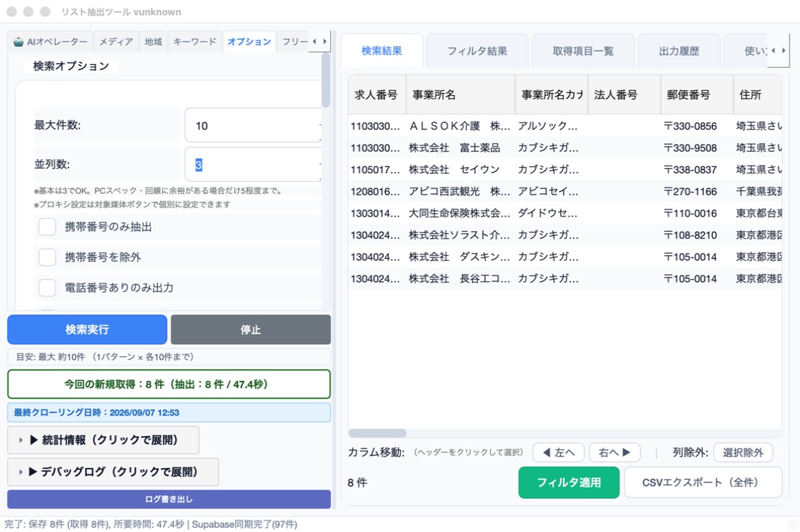Sort by 求人番号 column header
The width and height of the screenshot is (800, 532).
pyautogui.click(x=377, y=95)
